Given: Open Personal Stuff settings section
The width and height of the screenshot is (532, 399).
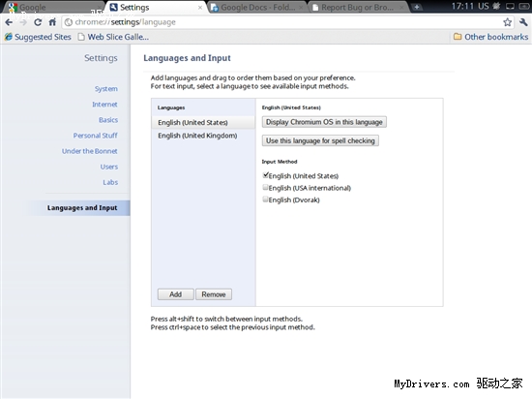Looking at the screenshot, I should click(96, 136).
